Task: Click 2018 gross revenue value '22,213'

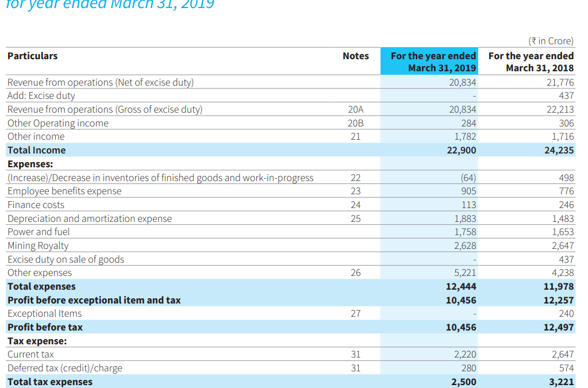Action: click(560, 109)
